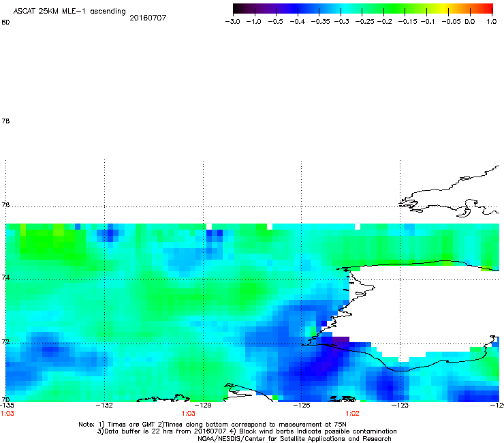
Task: Click the -0.4 color scale label
Action: coord(298,22)
